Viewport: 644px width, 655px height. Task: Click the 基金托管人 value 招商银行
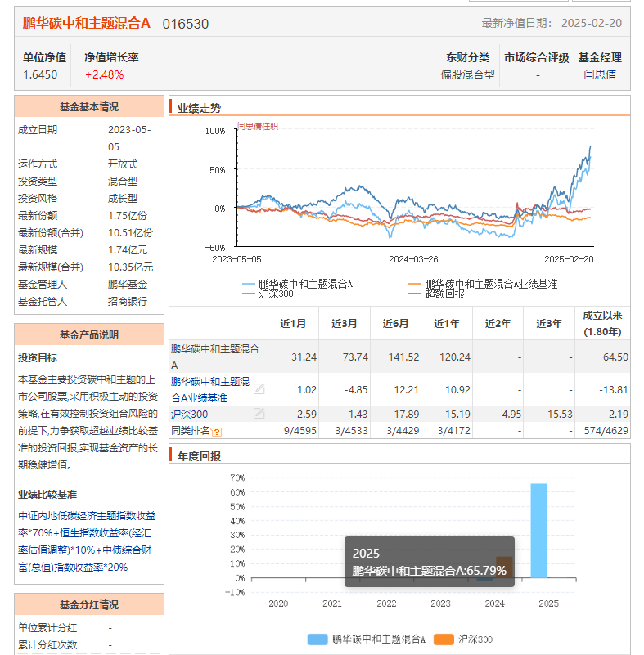(x=128, y=302)
